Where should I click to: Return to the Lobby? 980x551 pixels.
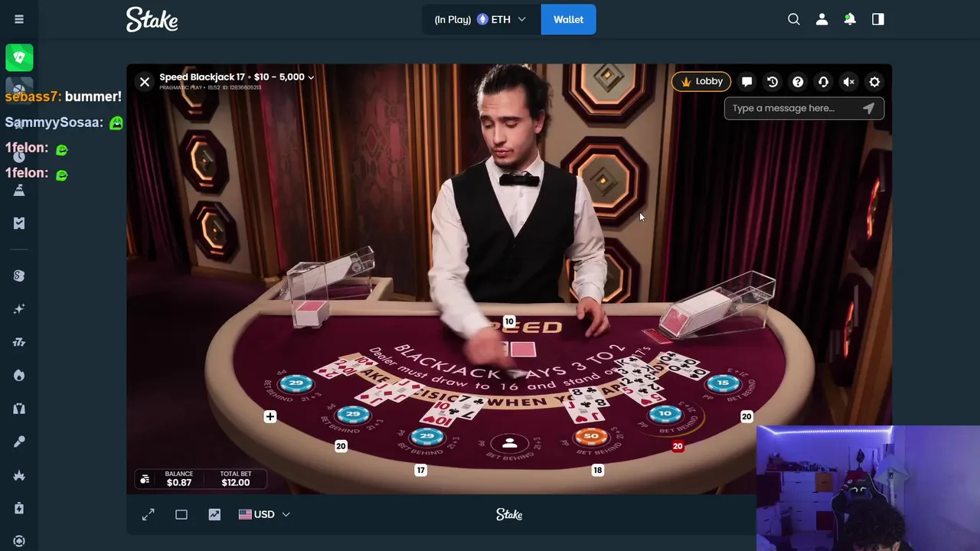pos(701,81)
